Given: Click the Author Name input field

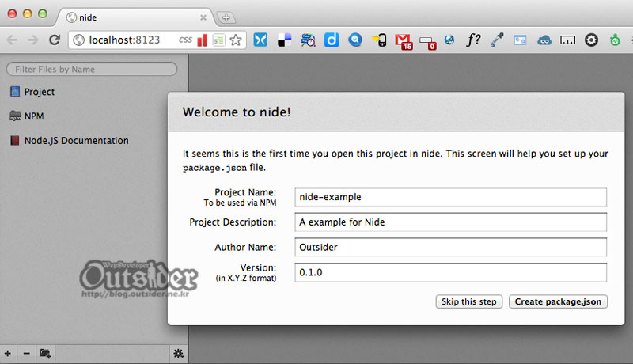Looking at the screenshot, I should 450,247.
